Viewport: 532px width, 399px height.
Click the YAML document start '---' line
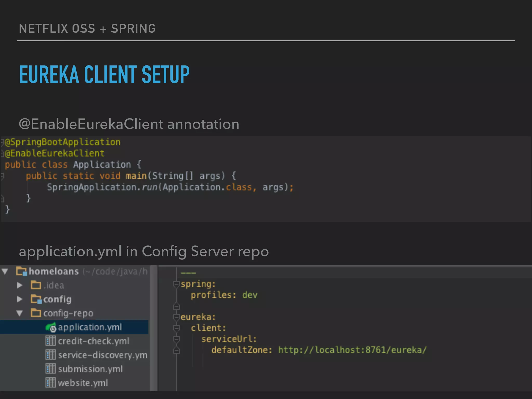pyautogui.click(x=188, y=273)
